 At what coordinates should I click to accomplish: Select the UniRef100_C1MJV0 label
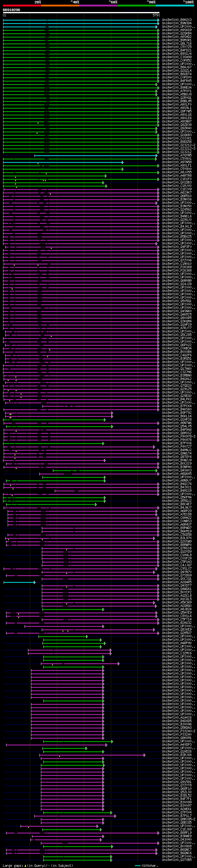tap(177, 186)
